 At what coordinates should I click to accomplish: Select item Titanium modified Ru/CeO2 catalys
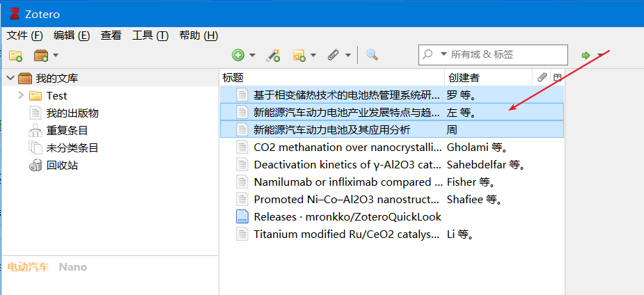coord(392,234)
